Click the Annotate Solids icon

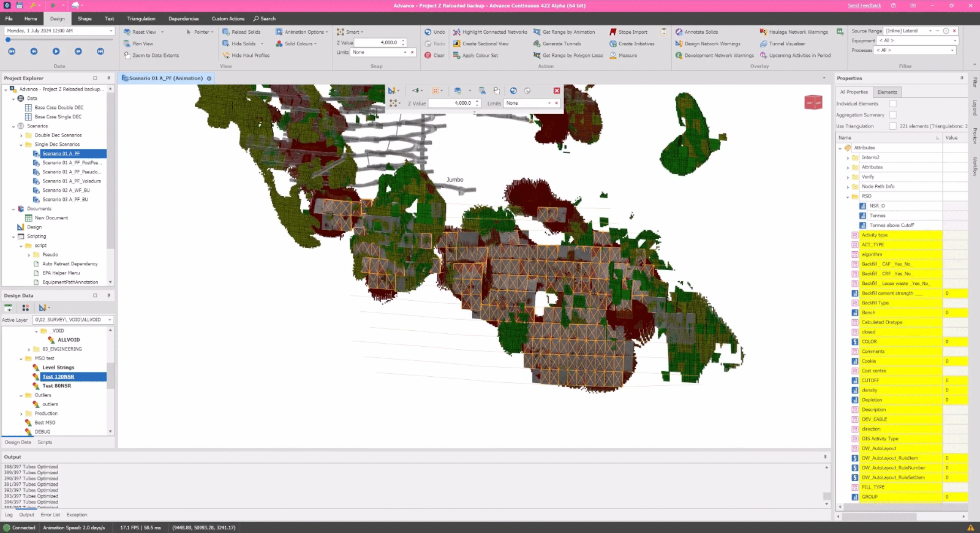click(679, 32)
